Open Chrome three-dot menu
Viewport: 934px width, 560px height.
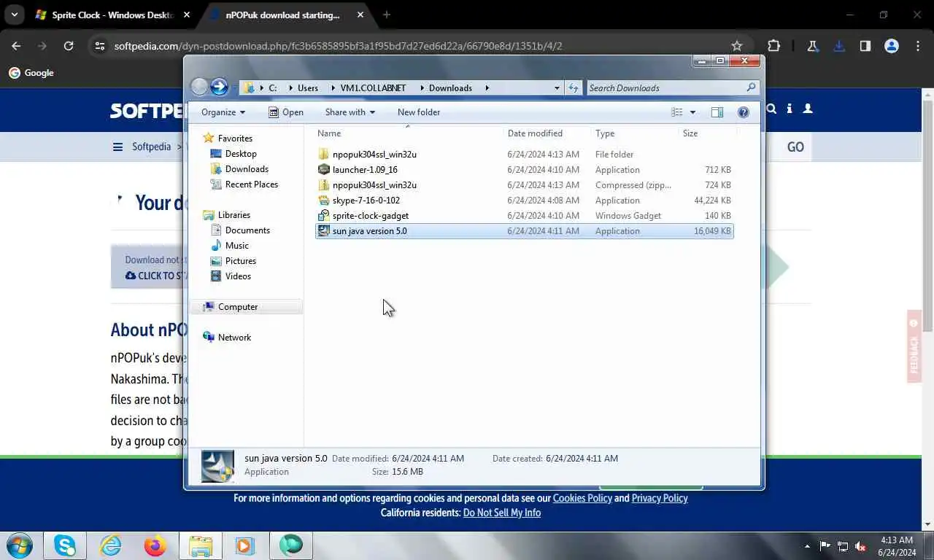coord(918,46)
